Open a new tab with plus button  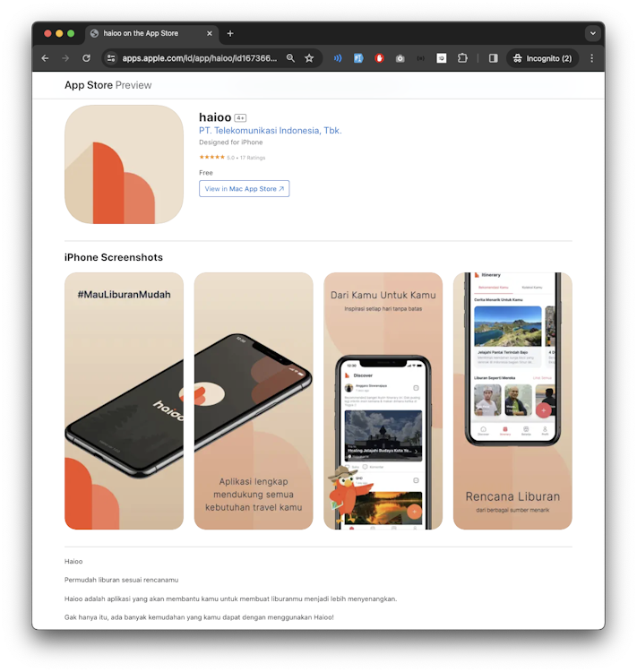(230, 33)
